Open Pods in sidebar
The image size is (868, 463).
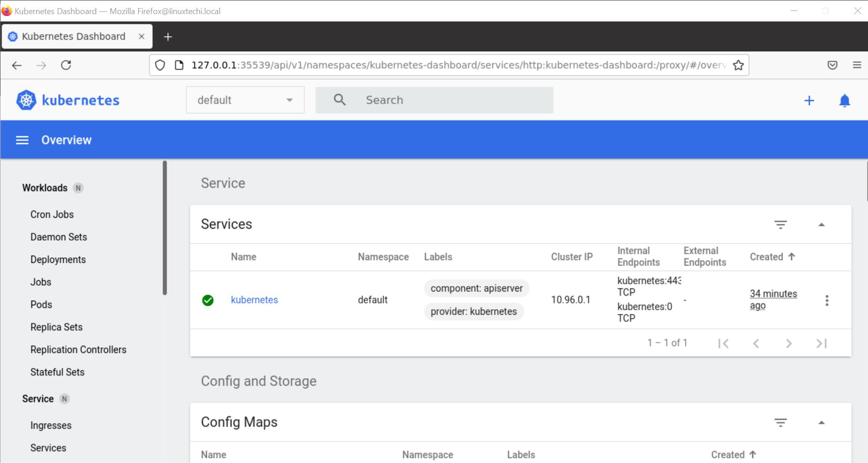tap(41, 305)
